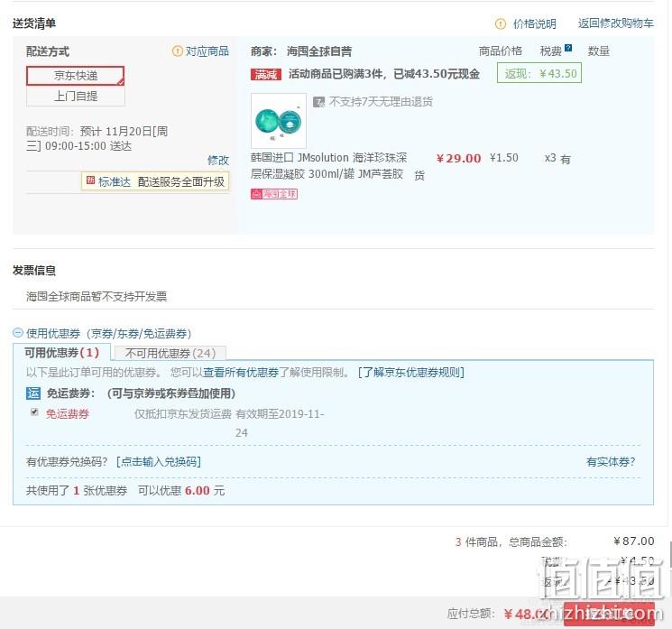Open 标准达 配送服务全面升级 notice
The height and width of the screenshot is (629, 672).
click(155, 181)
